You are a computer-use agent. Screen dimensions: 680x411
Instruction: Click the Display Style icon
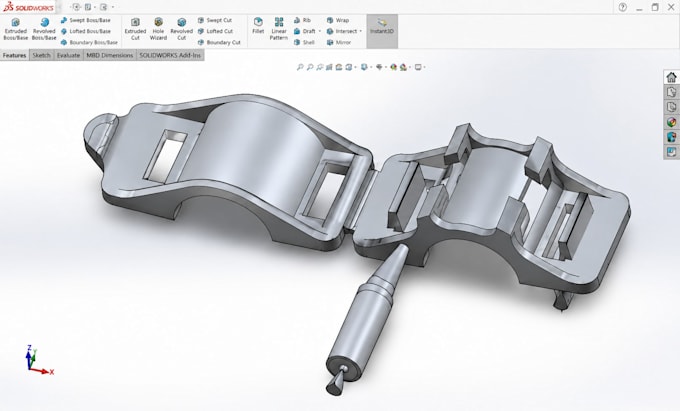coord(364,67)
